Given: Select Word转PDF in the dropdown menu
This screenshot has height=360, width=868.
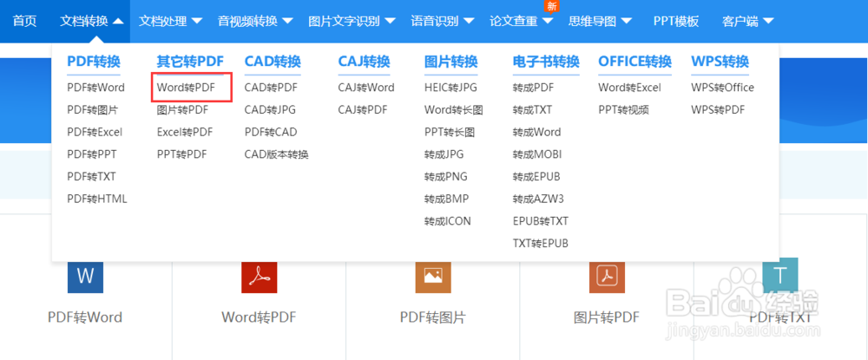Looking at the screenshot, I should 186,88.
